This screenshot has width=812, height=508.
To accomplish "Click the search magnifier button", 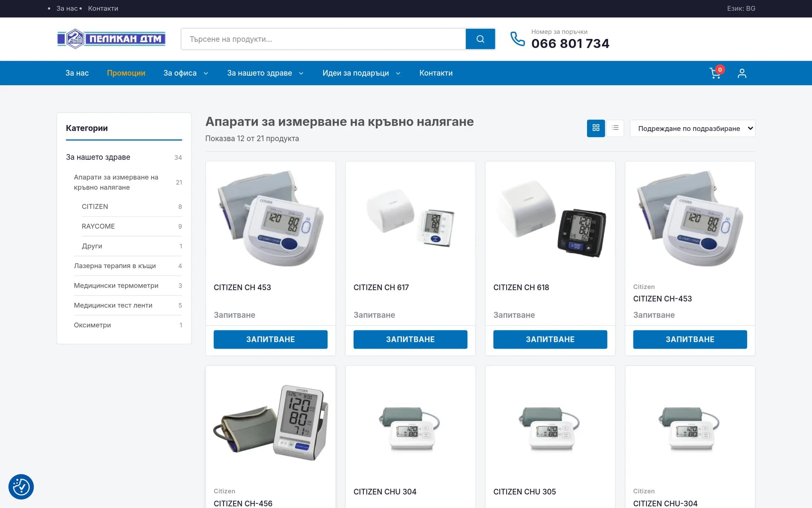I will (480, 39).
